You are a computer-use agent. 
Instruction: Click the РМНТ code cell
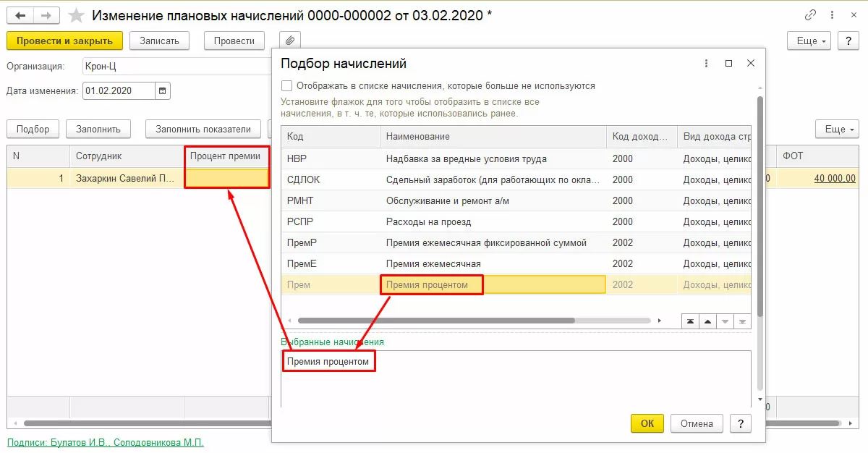(331, 200)
